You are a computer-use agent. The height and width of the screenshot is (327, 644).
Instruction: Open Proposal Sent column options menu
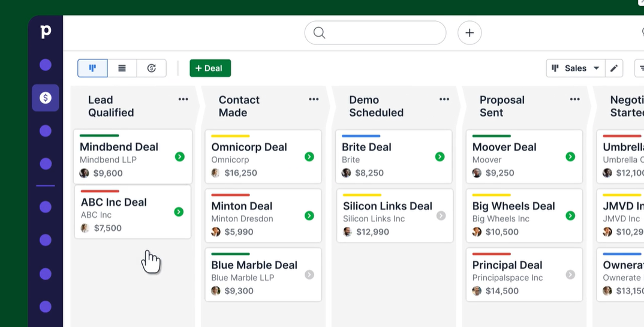pos(574,99)
